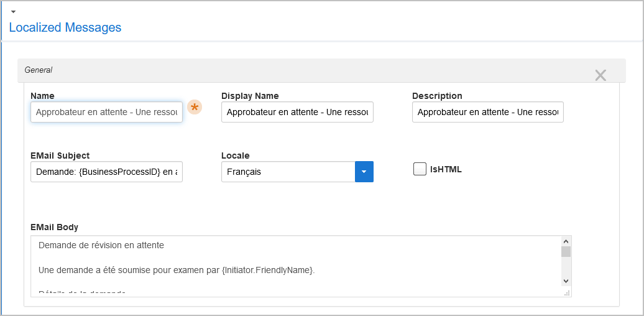
Task: Click the orange required-field asterisk icon
Action: click(x=195, y=108)
